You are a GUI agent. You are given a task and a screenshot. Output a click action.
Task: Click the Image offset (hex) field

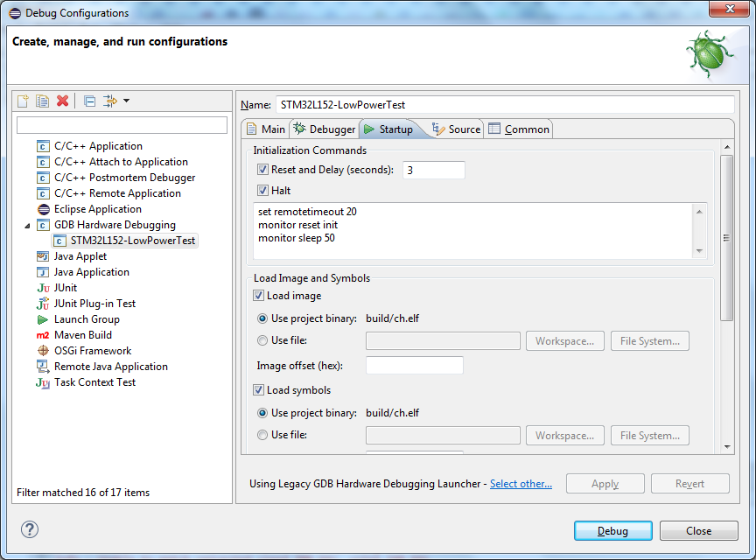pyautogui.click(x=414, y=366)
